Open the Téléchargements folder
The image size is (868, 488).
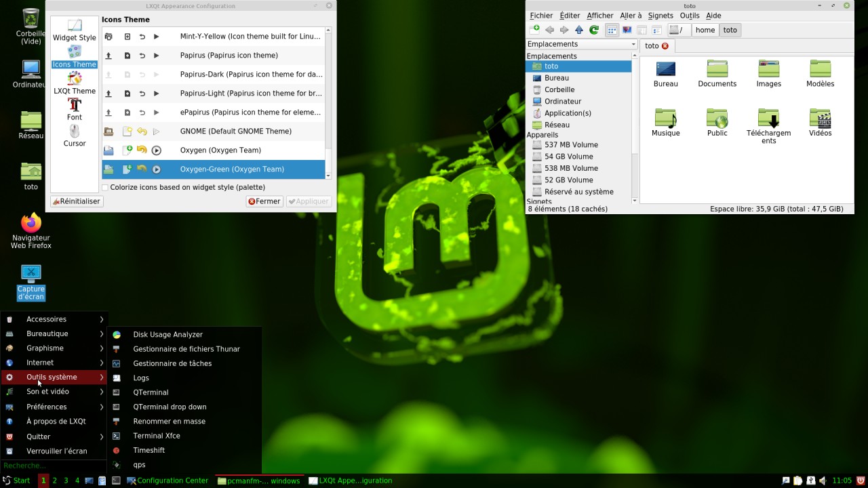coord(769,126)
